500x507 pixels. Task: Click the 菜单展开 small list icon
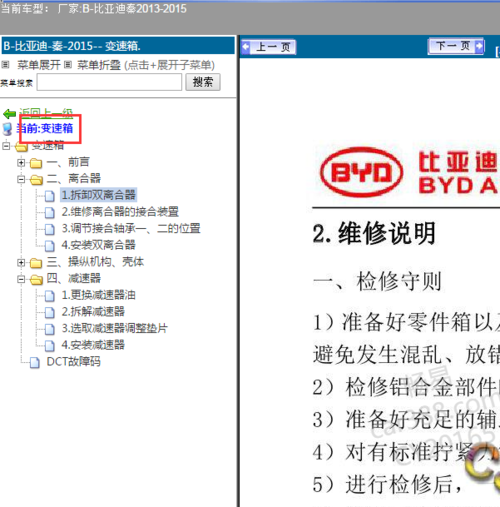tap(5, 65)
